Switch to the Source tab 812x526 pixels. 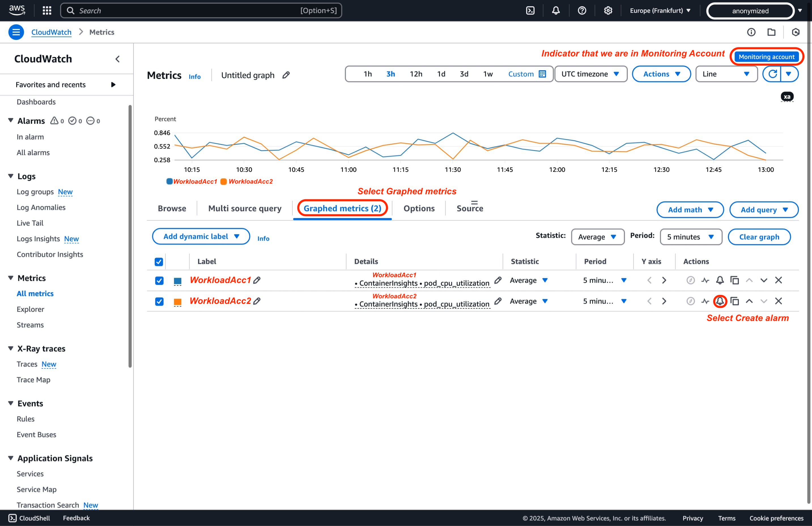click(470, 208)
